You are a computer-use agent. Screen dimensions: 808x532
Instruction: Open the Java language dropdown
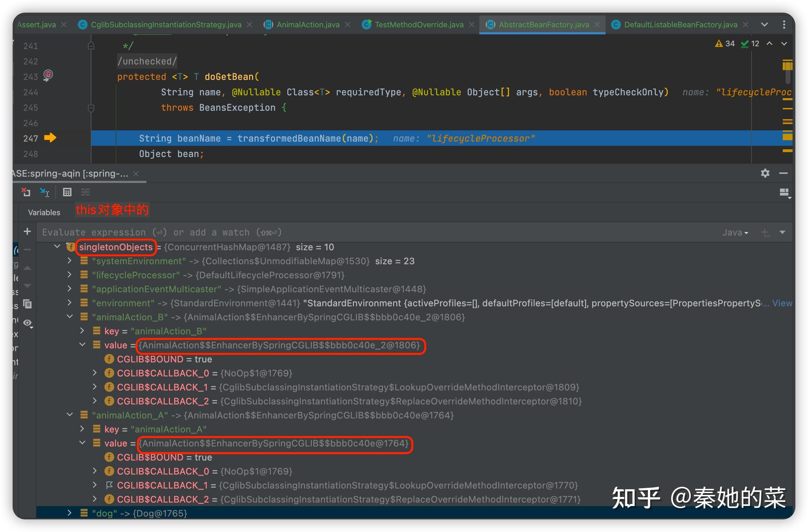click(x=735, y=233)
